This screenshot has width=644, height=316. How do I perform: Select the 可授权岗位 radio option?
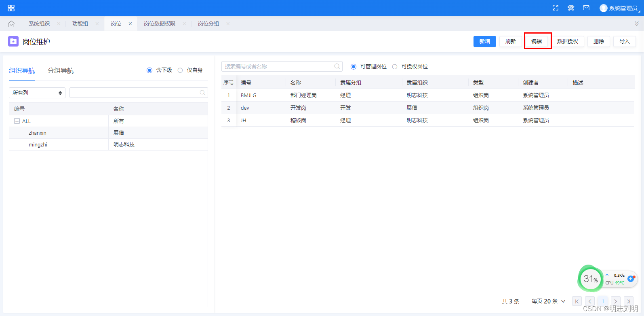tap(395, 67)
